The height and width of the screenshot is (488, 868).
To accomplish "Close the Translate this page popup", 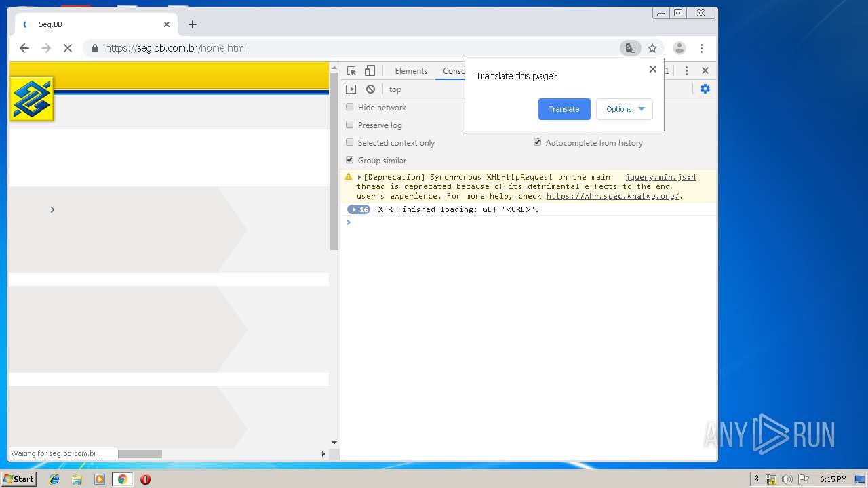I will (x=653, y=69).
